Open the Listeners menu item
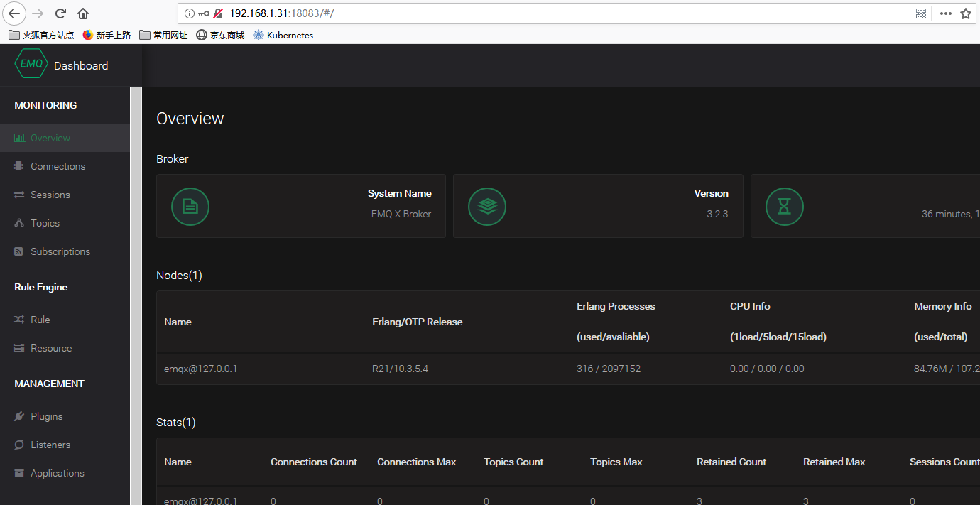980x505 pixels. 65,445
